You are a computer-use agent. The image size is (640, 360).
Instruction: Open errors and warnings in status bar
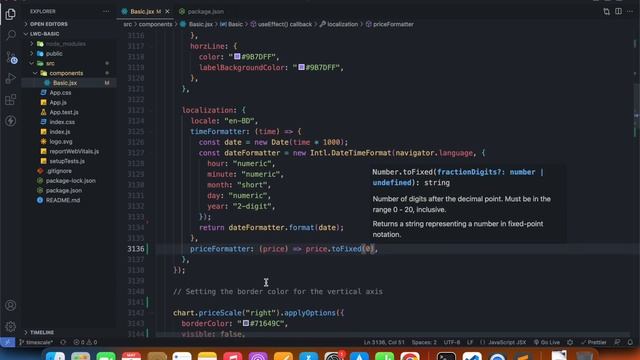[x=85, y=342]
